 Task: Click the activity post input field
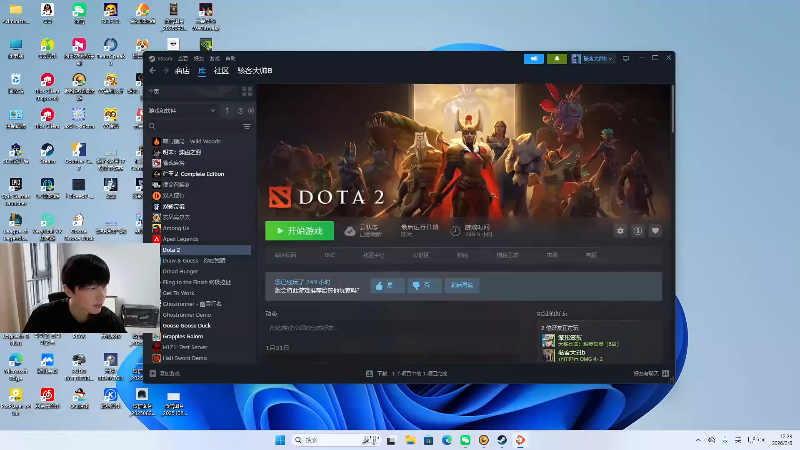(392, 328)
